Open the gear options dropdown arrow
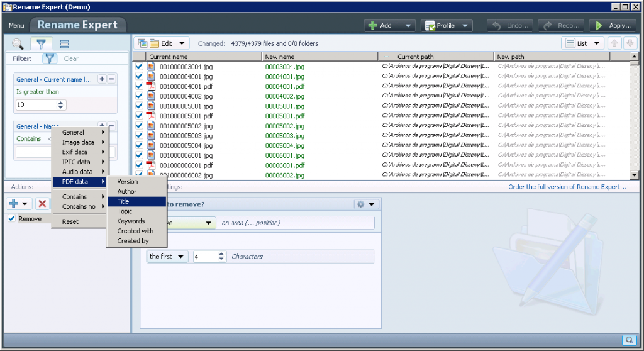 click(371, 204)
